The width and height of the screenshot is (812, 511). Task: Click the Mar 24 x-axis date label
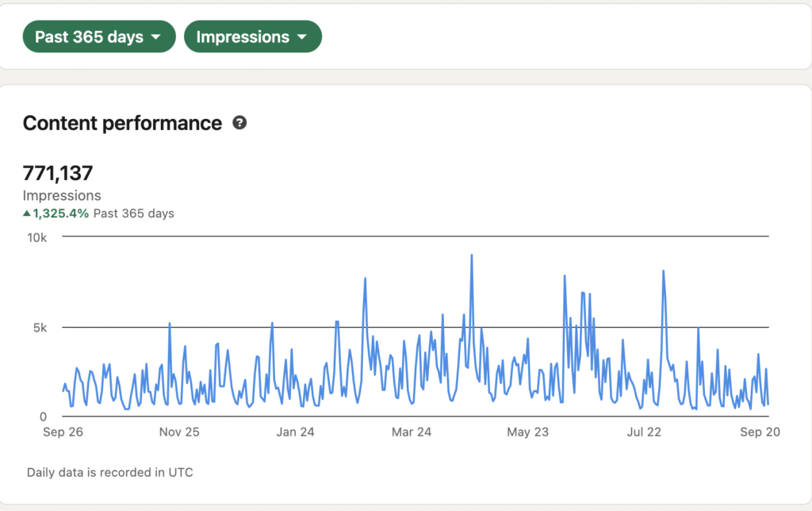coord(412,432)
